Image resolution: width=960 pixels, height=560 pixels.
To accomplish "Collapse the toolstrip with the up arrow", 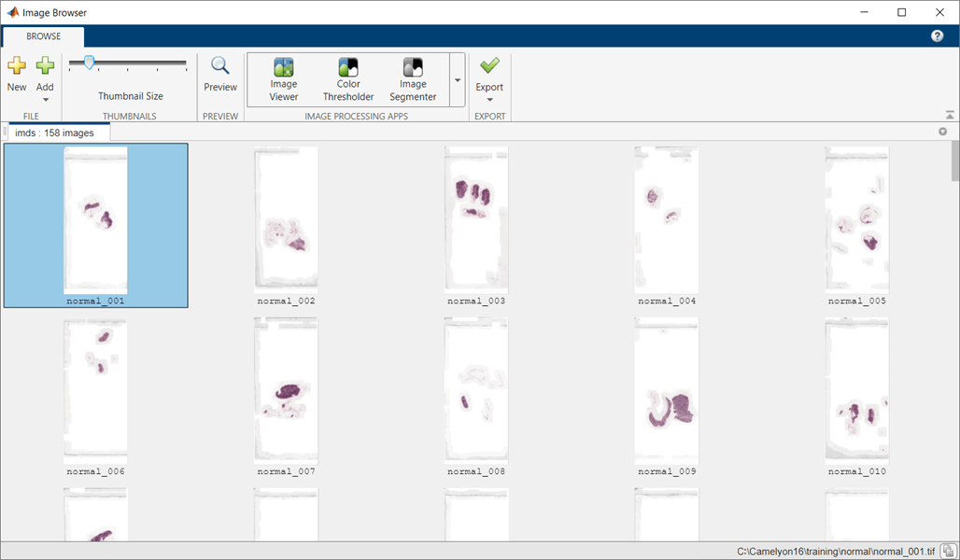I will [949, 115].
